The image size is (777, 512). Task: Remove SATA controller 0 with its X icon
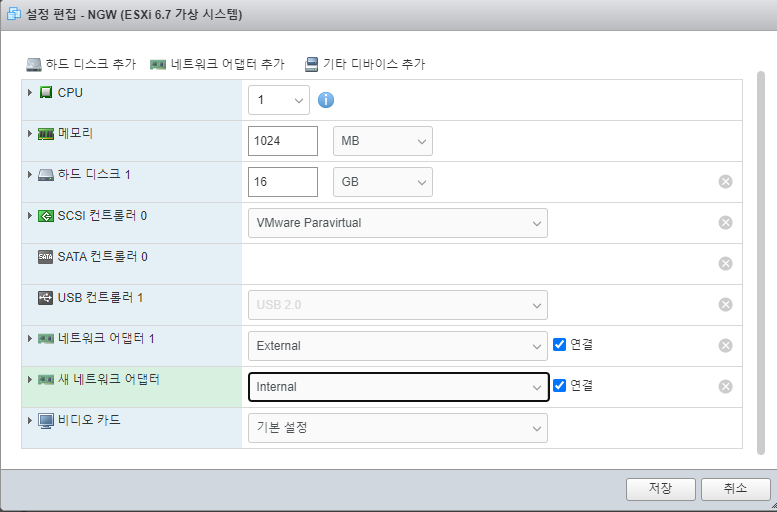pyautogui.click(x=725, y=264)
